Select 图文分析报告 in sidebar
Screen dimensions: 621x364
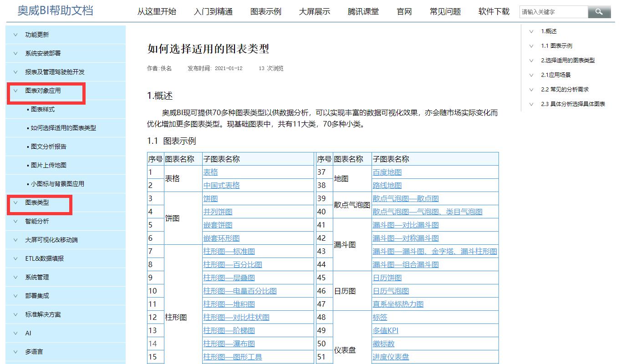(x=49, y=147)
